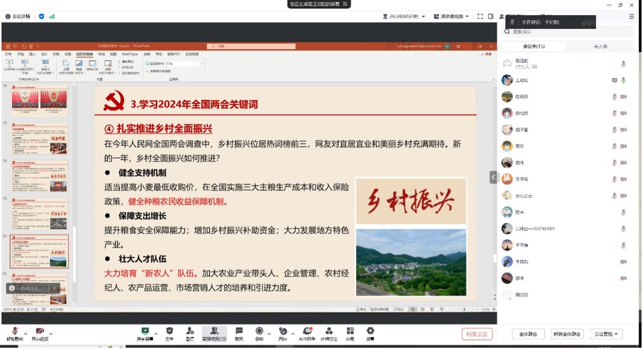Select the 会议中(15) tab

coord(533,47)
